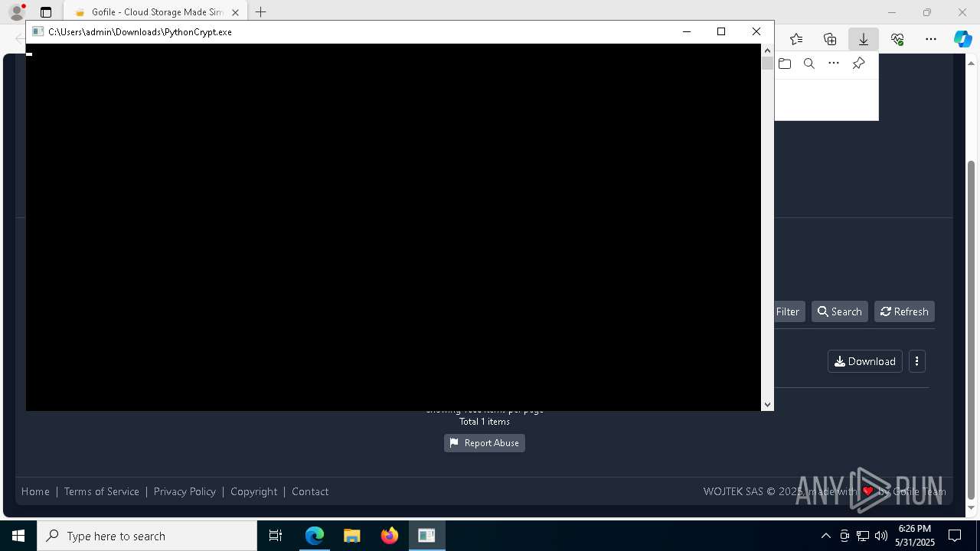Open the taskbar clock and date

pyautogui.click(x=915, y=536)
